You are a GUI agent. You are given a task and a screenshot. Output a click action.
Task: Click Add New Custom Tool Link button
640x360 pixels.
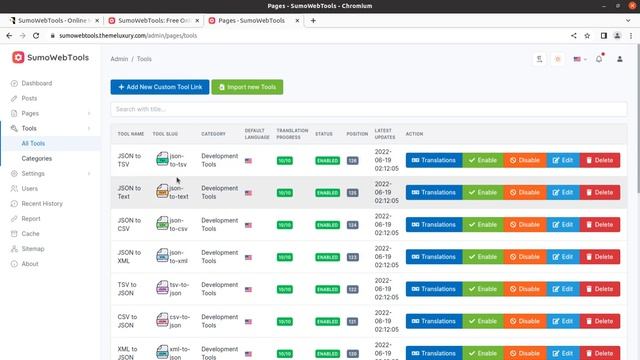160,87
